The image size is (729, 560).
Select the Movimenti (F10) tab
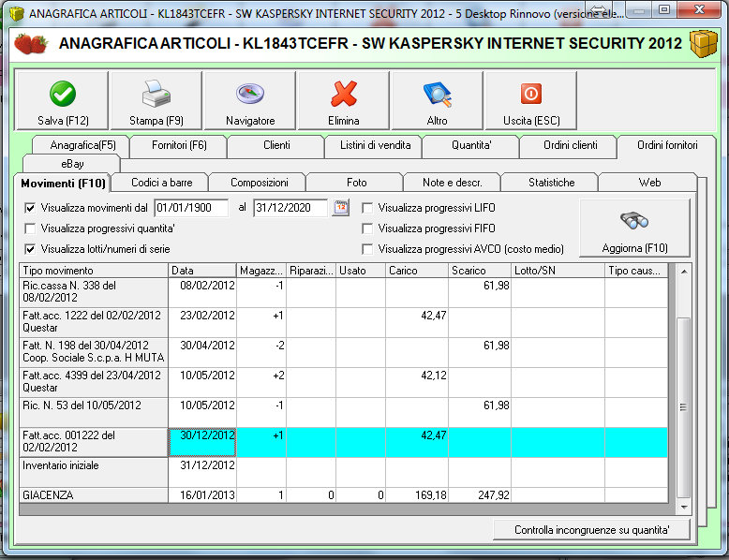(63, 184)
